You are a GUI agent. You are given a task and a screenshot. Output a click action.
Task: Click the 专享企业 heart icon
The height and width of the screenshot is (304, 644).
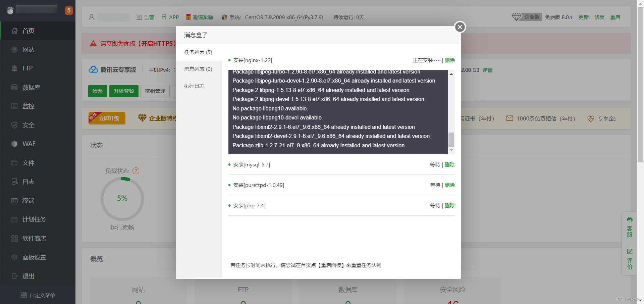point(591,118)
